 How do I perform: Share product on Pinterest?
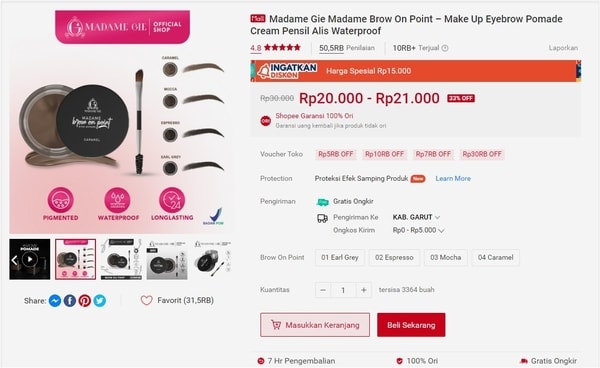pos(85,301)
